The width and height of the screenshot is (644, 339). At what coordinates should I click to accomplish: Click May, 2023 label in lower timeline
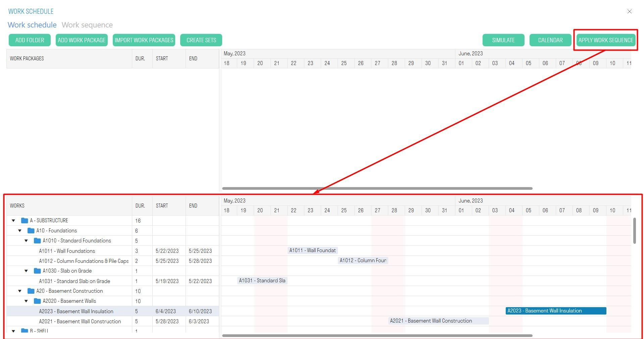(x=235, y=201)
